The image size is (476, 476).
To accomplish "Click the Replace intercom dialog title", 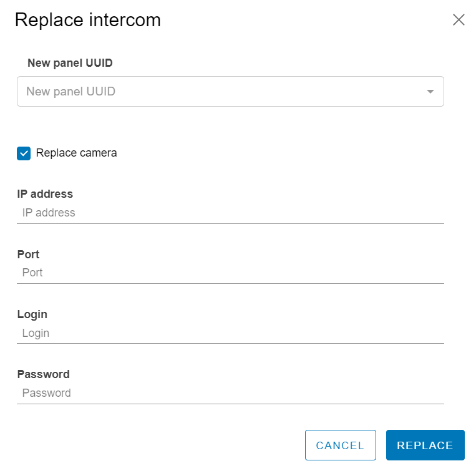I will [88, 21].
